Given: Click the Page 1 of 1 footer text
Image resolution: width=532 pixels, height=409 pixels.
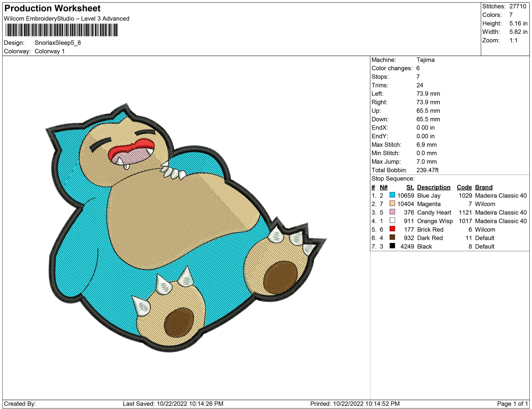Looking at the screenshot, I should [x=512, y=404].
